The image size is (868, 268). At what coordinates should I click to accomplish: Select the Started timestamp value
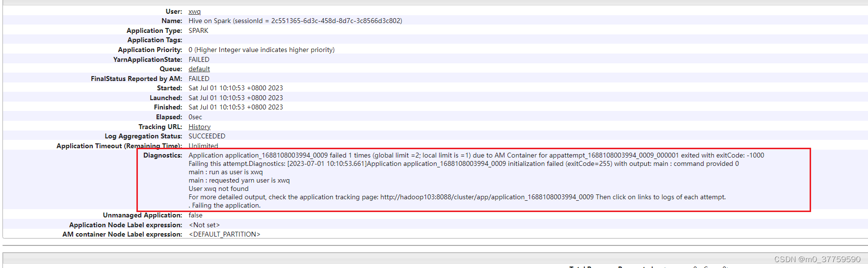click(236, 88)
